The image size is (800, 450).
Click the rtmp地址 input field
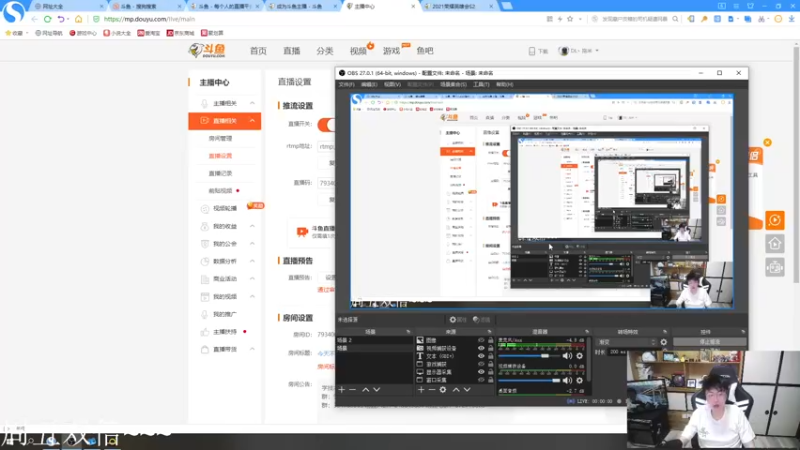[x=326, y=146]
